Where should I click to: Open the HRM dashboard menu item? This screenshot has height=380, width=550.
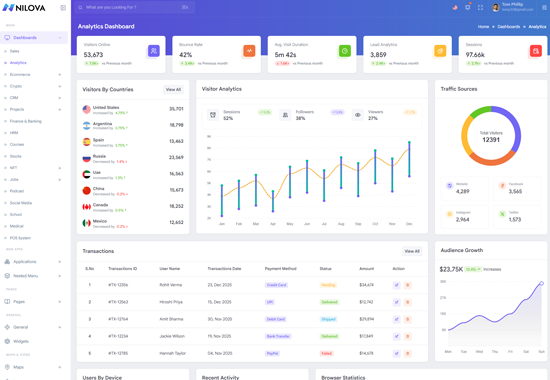pyautogui.click(x=14, y=133)
